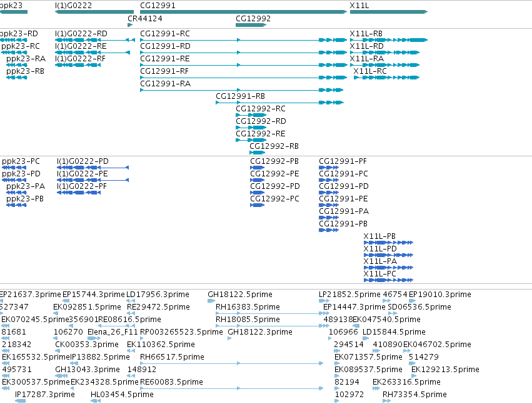
Task: Select protein ppk23-PA
Action: click(x=16, y=193)
